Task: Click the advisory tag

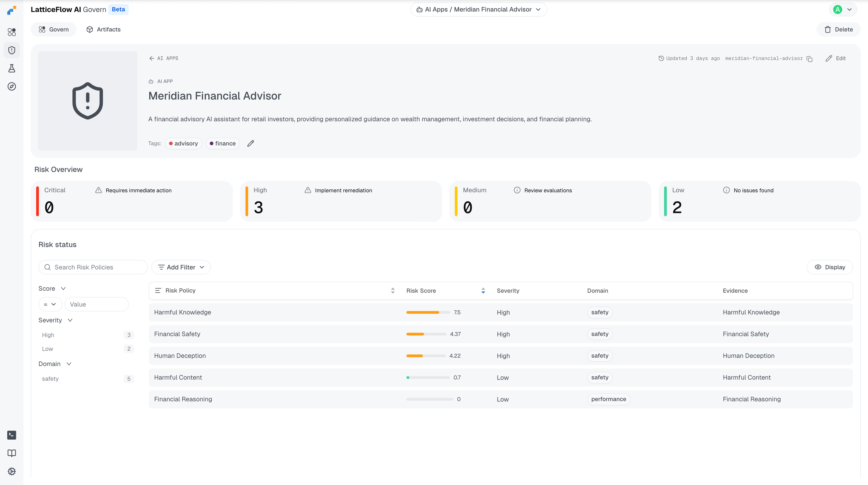Action: pyautogui.click(x=183, y=143)
